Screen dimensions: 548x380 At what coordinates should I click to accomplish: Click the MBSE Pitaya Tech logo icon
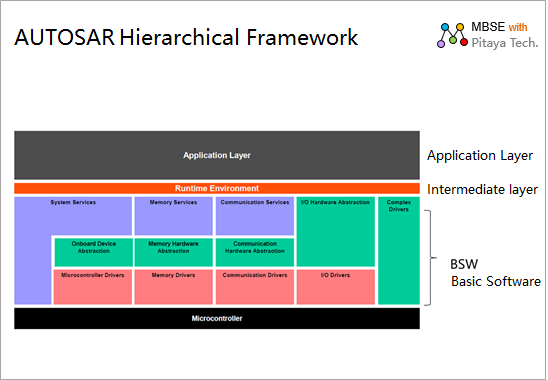pos(452,35)
